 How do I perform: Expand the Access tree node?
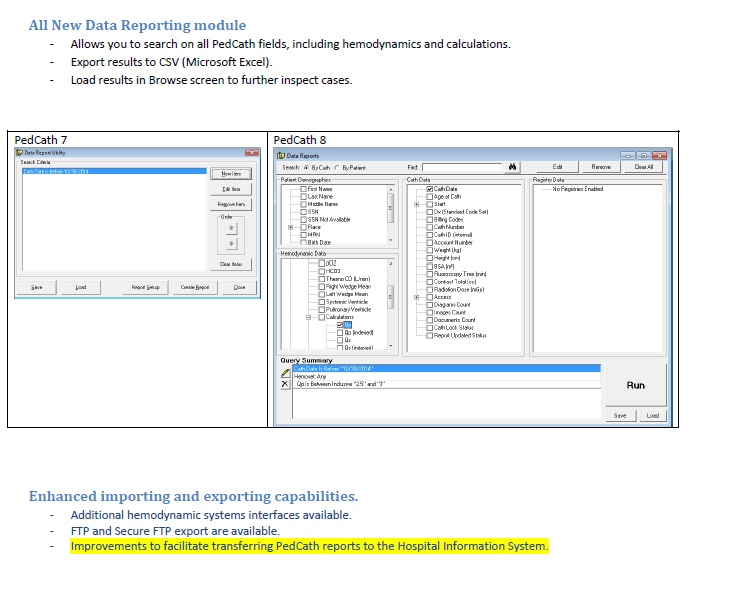417,297
